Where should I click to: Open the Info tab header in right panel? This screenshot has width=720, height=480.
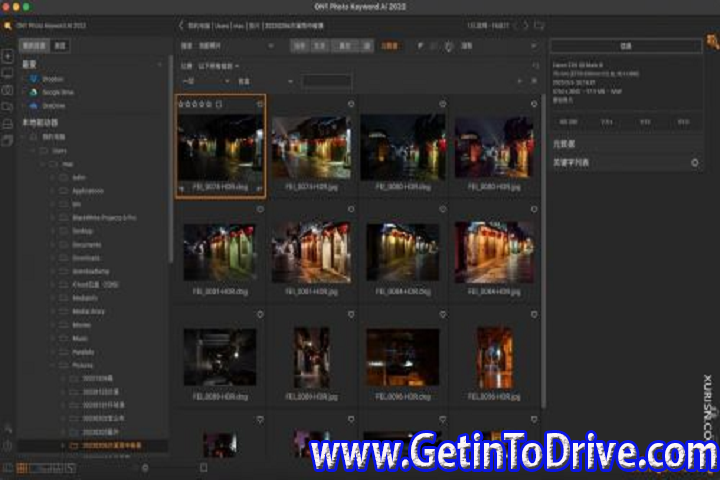click(626, 46)
